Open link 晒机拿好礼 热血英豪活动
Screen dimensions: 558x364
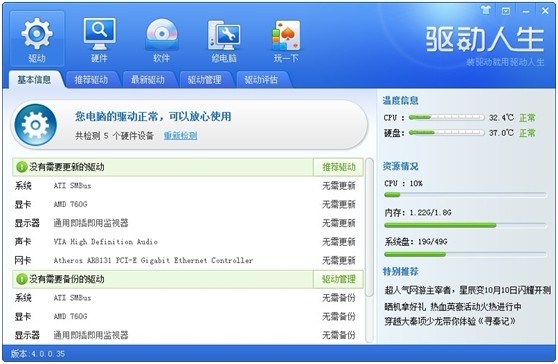click(x=453, y=306)
